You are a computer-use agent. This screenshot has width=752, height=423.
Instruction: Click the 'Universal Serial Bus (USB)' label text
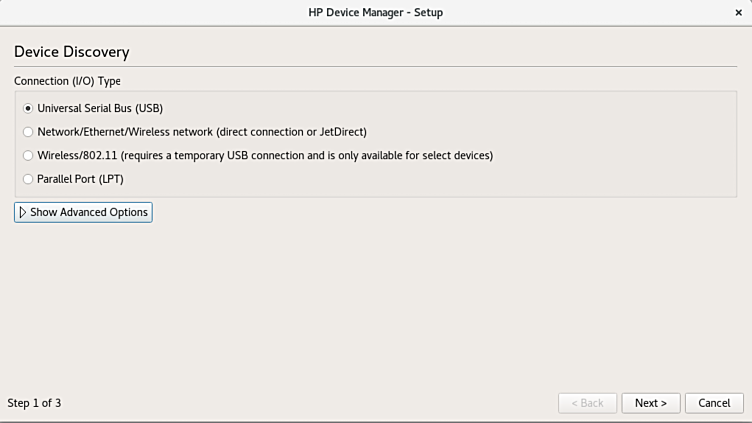[x=100, y=108]
